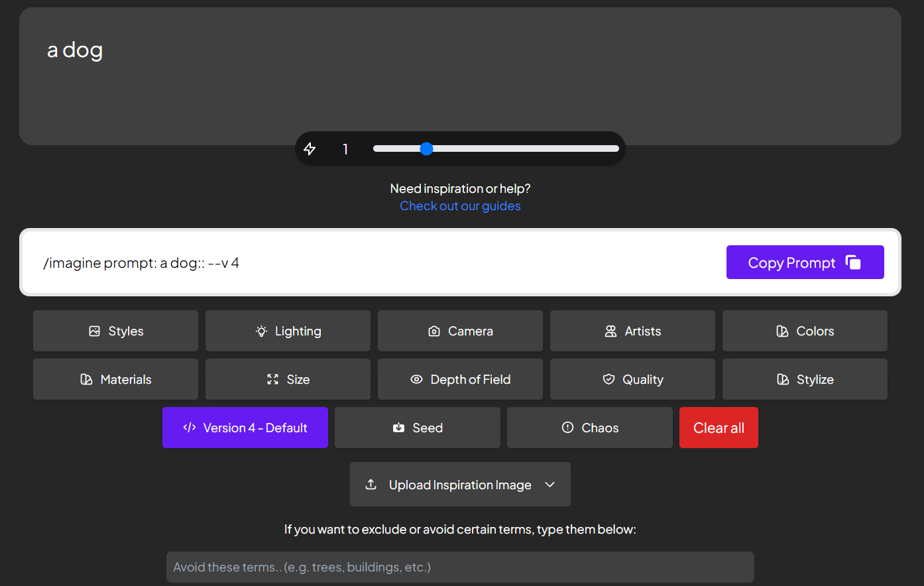Open the Colors options
The height and width of the screenshot is (586, 924).
point(805,331)
